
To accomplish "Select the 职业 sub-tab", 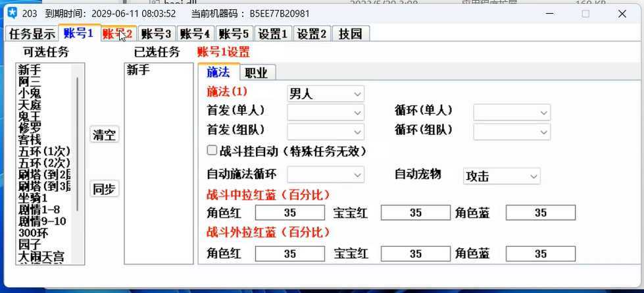I will point(256,72).
